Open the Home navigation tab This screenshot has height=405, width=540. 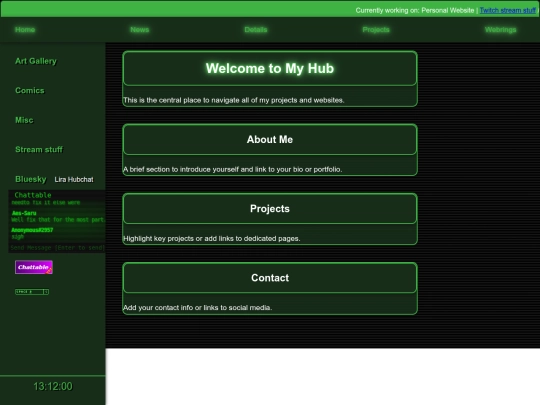pos(25,30)
